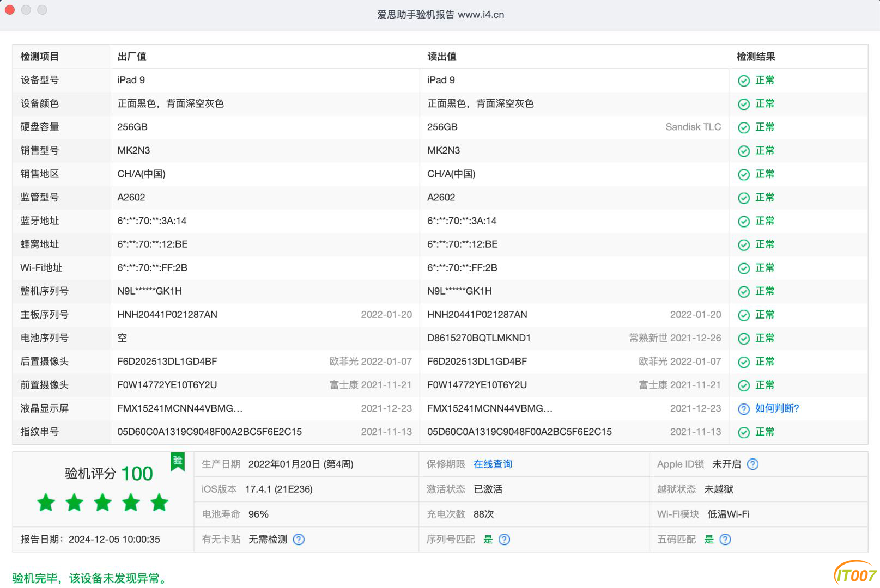Click the 前置摄像头 row's green check icon

(x=743, y=385)
